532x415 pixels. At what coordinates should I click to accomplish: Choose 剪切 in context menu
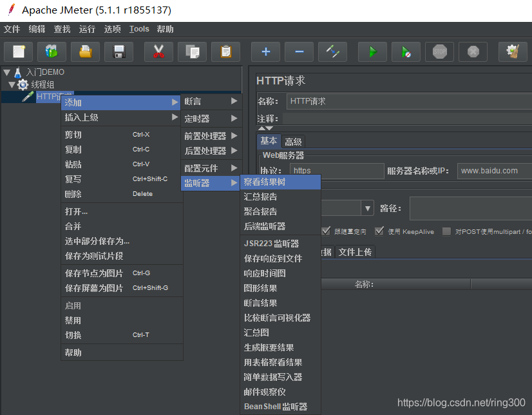click(x=122, y=135)
